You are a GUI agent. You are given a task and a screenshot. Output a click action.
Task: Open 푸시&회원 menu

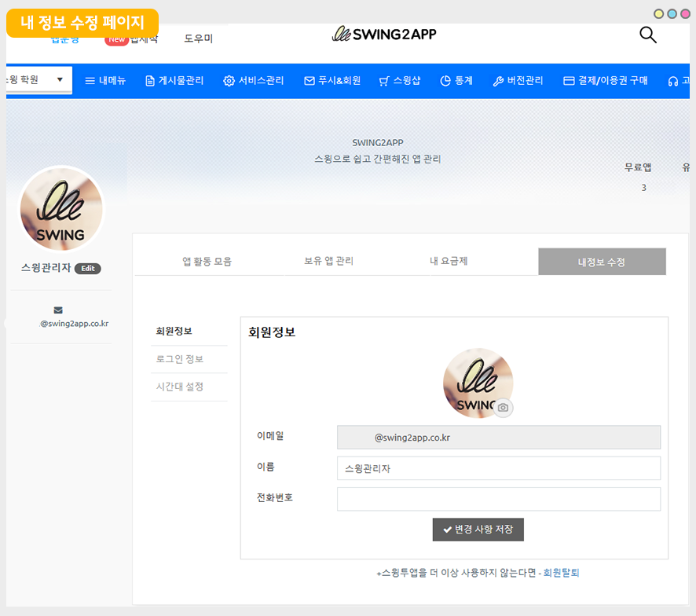pos(332,80)
